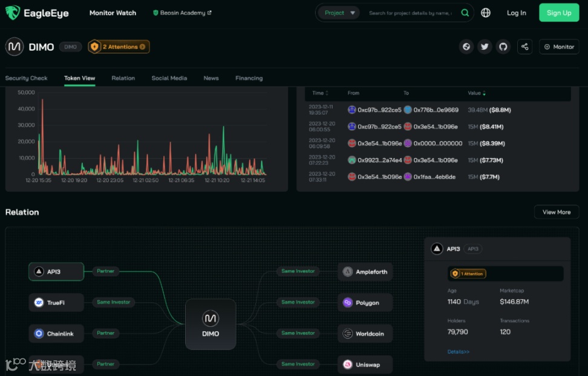Click View More in Relation section
The height and width of the screenshot is (376, 588).
click(x=557, y=212)
